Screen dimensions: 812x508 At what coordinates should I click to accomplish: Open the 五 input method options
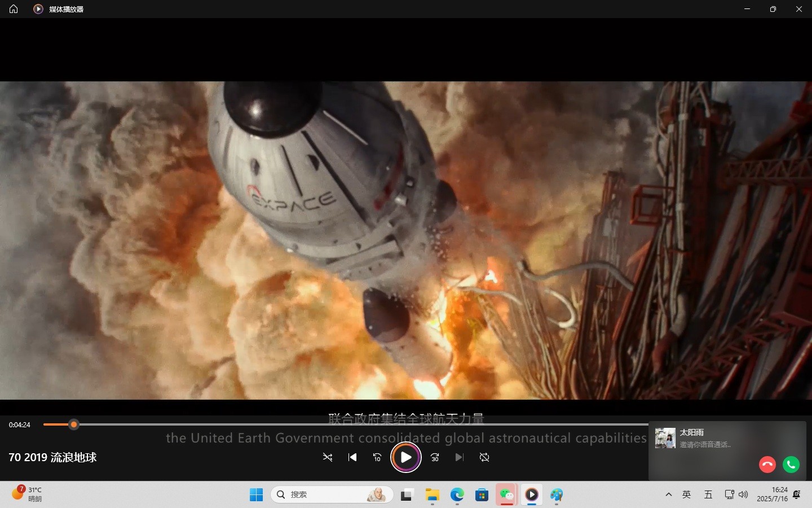[x=708, y=494]
